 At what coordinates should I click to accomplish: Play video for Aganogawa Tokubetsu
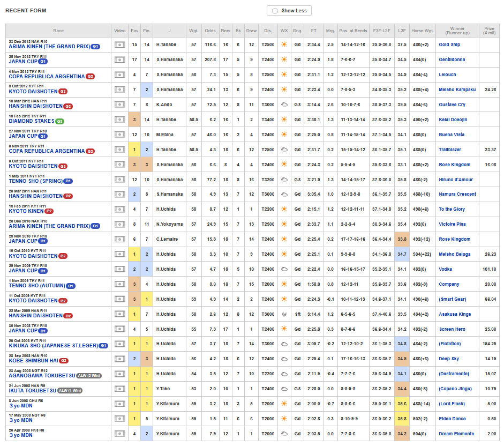(x=119, y=374)
